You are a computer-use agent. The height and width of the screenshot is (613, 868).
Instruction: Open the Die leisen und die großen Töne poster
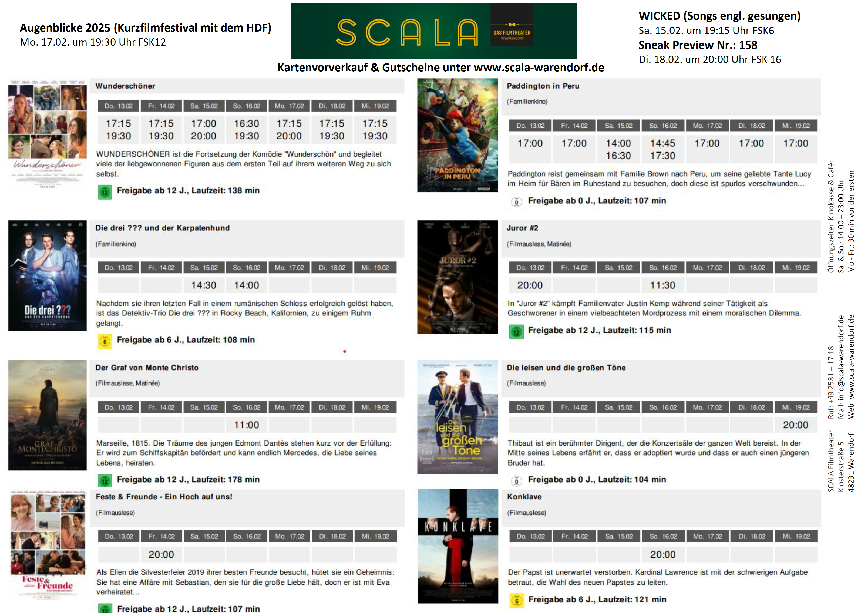(457, 417)
